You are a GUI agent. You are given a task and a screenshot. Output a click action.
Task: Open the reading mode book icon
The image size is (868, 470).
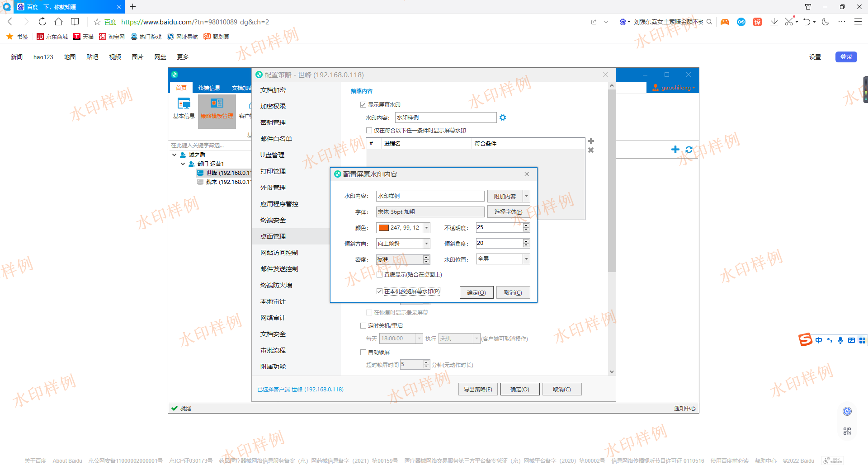[x=75, y=22]
